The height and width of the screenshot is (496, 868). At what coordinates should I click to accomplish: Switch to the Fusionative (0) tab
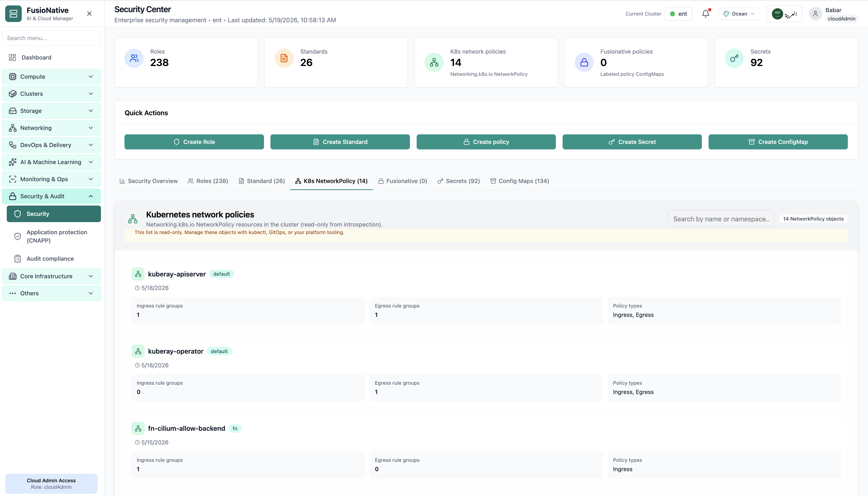402,181
